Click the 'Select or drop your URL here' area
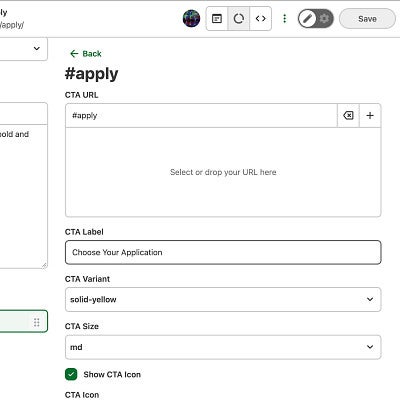Viewport: 400px width, 400px height. [223, 172]
